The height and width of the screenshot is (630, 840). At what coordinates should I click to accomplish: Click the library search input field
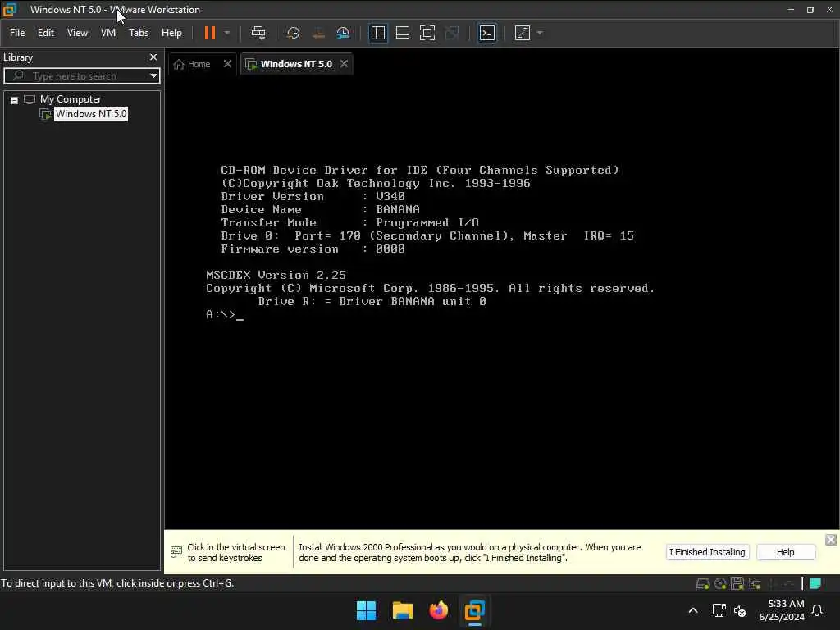(80, 75)
